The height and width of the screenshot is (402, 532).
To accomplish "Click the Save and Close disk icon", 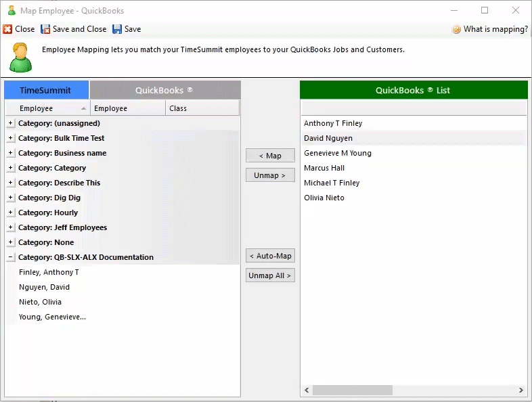I will (x=46, y=29).
